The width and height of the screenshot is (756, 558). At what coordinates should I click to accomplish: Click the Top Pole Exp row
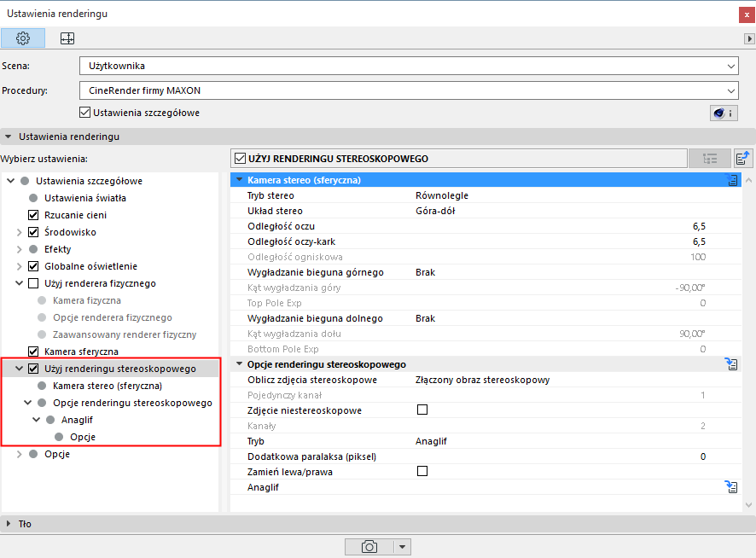click(486, 303)
